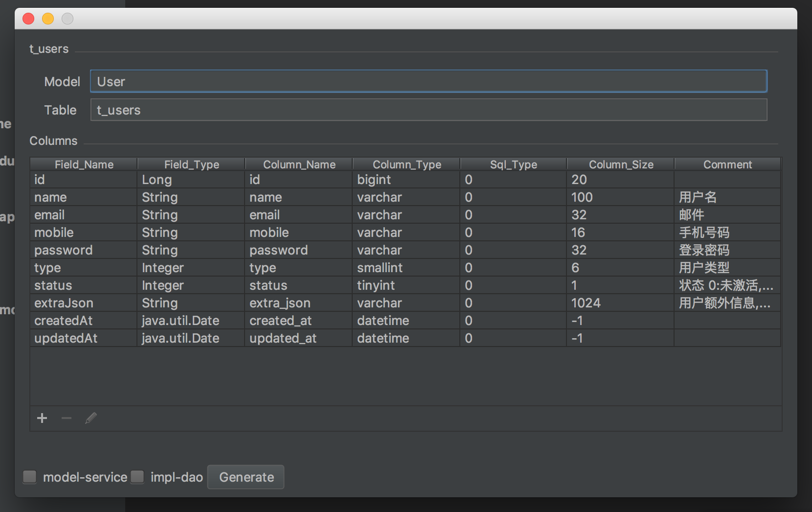Click the Comment column header
This screenshot has height=512, width=812.
(x=727, y=164)
